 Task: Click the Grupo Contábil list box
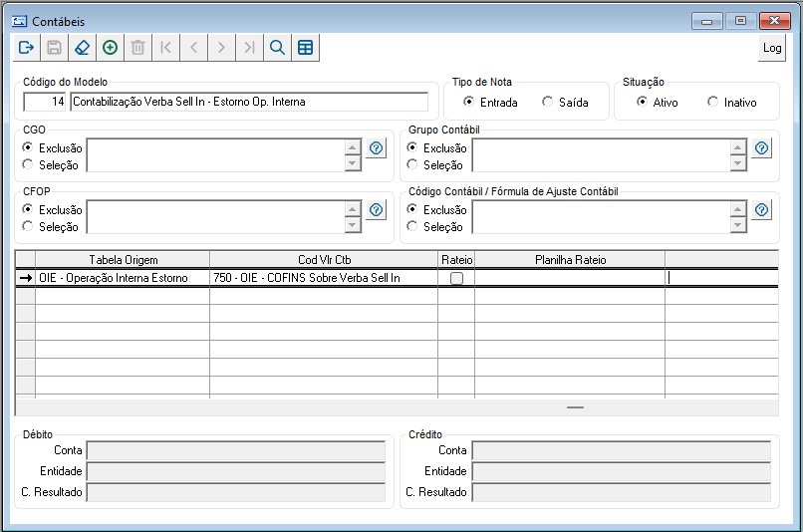tap(601, 155)
